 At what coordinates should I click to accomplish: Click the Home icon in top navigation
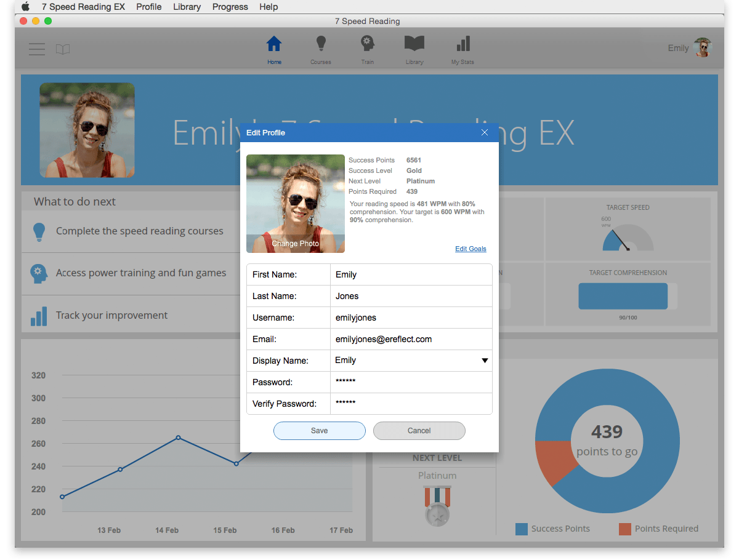point(274,45)
